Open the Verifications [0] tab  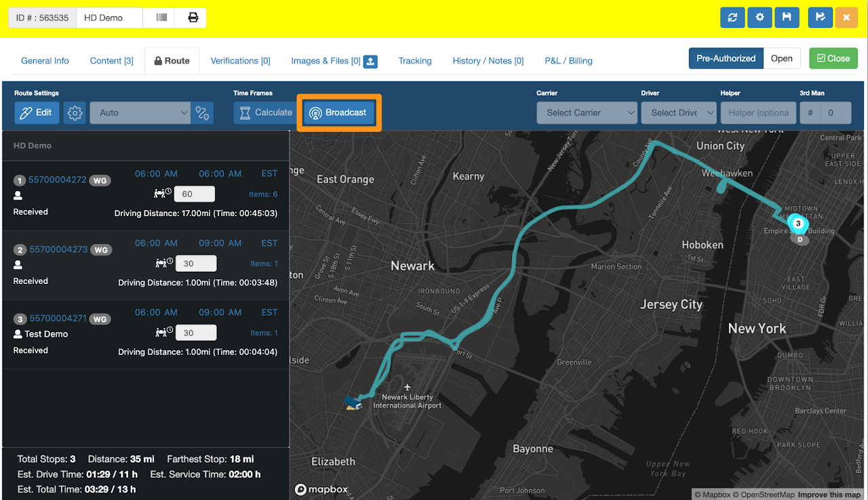(x=241, y=61)
